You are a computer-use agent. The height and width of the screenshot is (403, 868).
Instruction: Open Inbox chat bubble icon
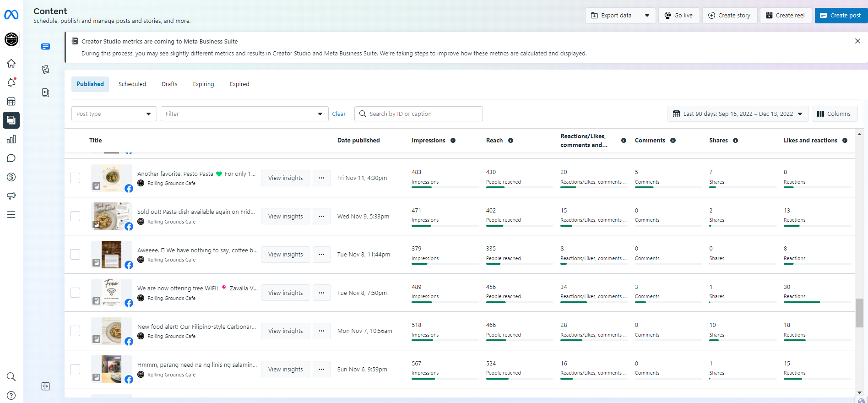click(x=11, y=158)
